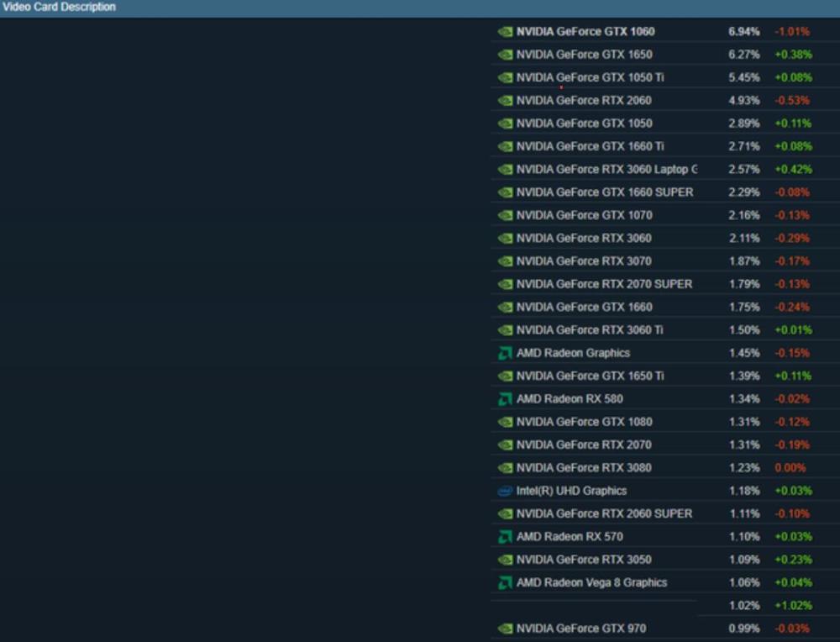Select the 1.31% share on the GTX 1080 row

(744, 423)
